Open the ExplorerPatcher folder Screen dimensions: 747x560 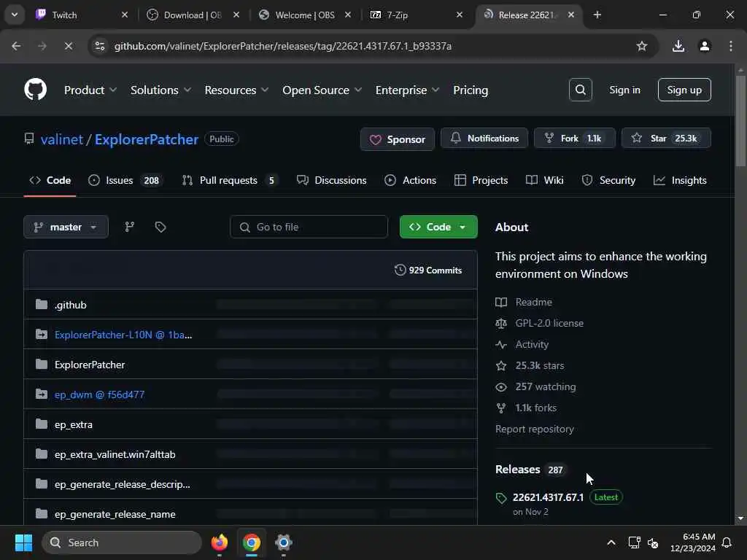90,365
